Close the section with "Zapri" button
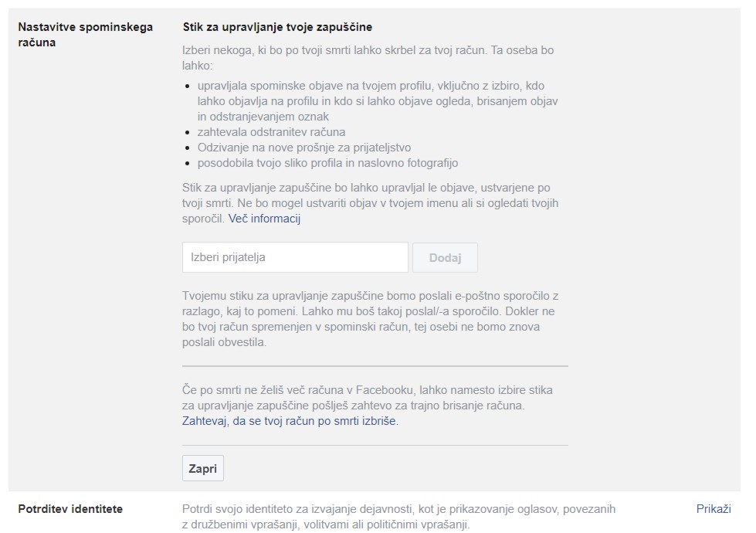This screenshot has height=533, width=756. point(203,468)
